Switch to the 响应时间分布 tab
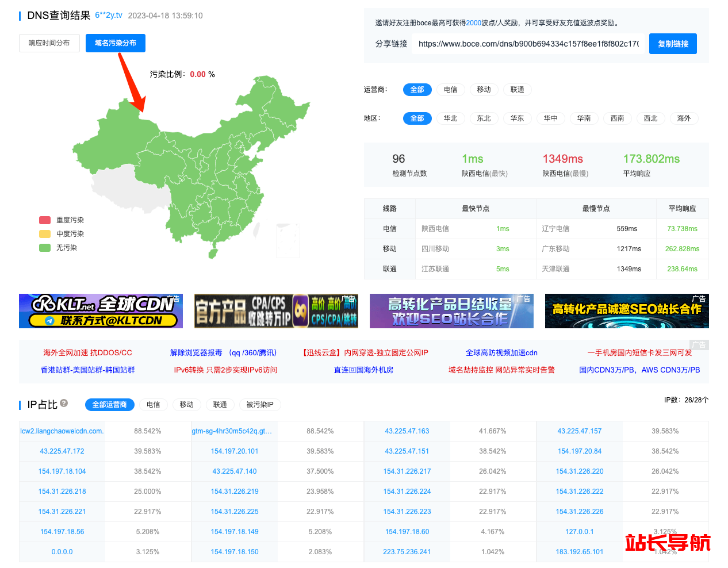The width and height of the screenshot is (728, 568). 49,43
